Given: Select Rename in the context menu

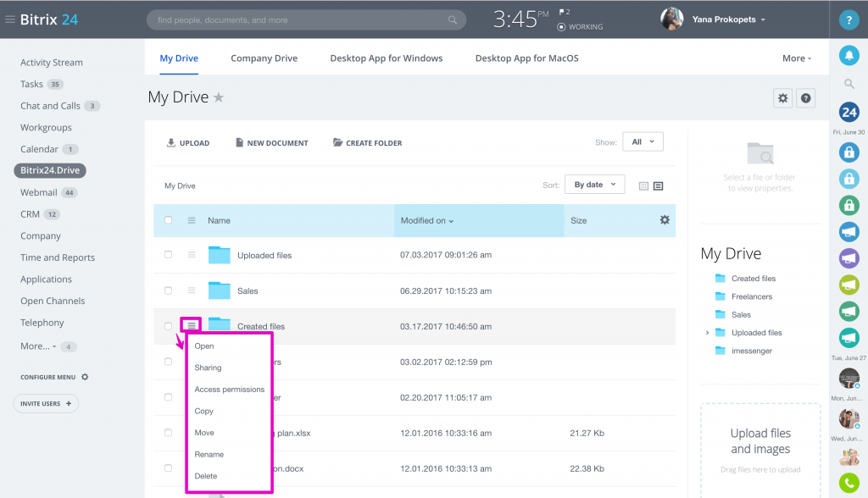Looking at the screenshot, I should pyautogui.click(x=209, y=454).
